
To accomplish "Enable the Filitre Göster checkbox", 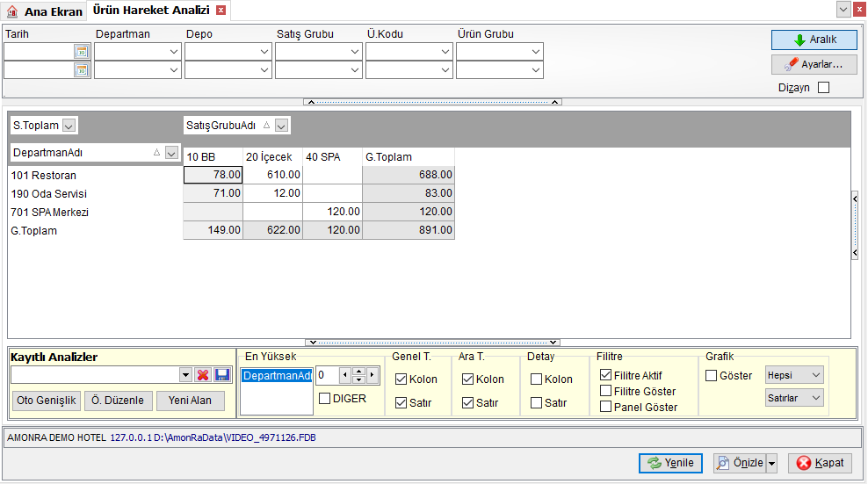I will tap(605, 391).
